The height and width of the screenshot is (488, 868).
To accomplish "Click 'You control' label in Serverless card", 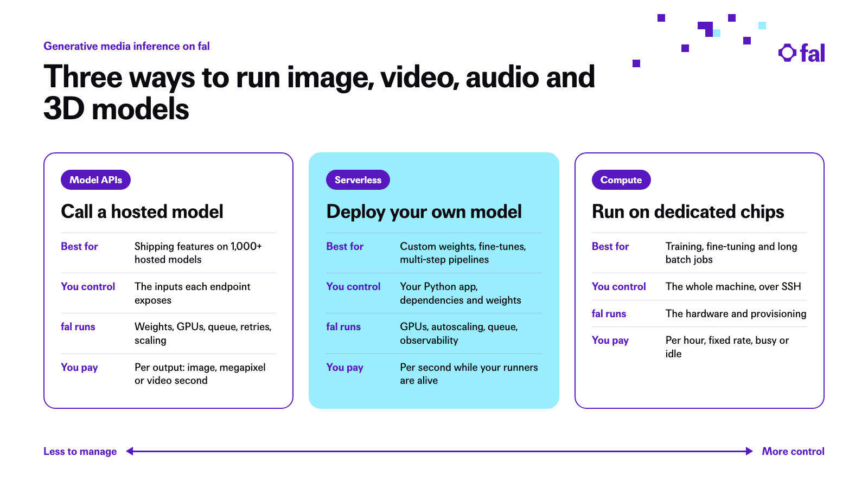I will 353,286.
